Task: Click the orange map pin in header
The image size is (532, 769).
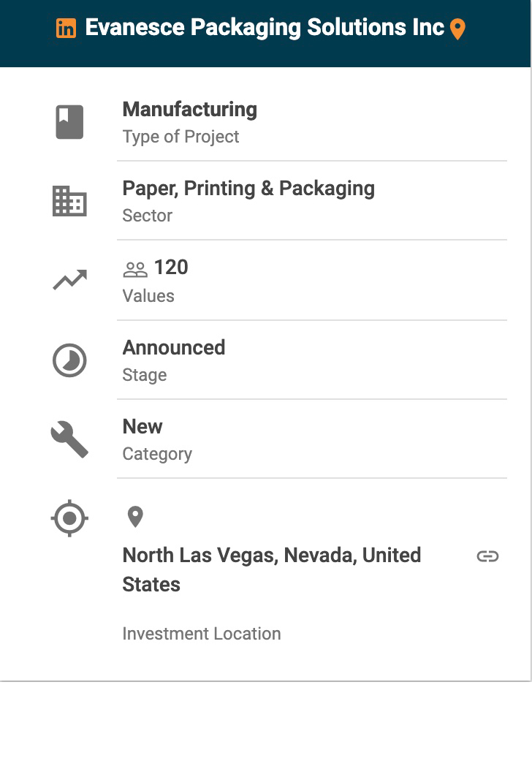Action: (x=457, y=29)
